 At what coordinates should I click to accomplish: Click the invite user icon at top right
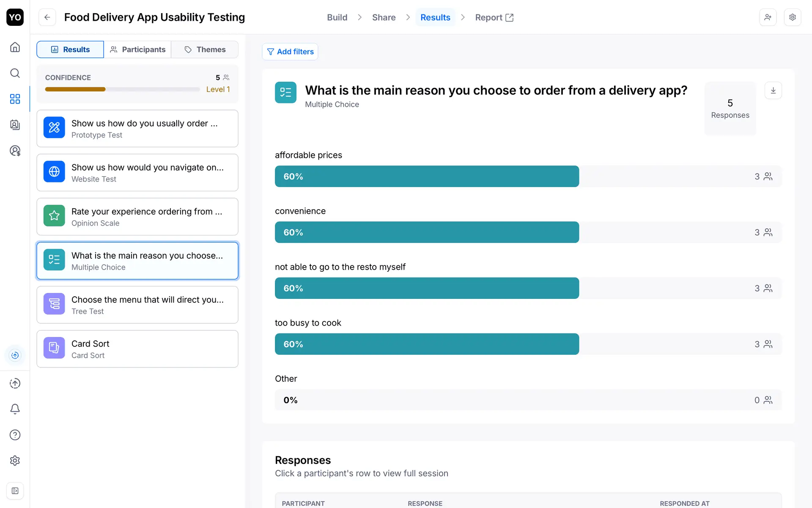coord(768,17)
